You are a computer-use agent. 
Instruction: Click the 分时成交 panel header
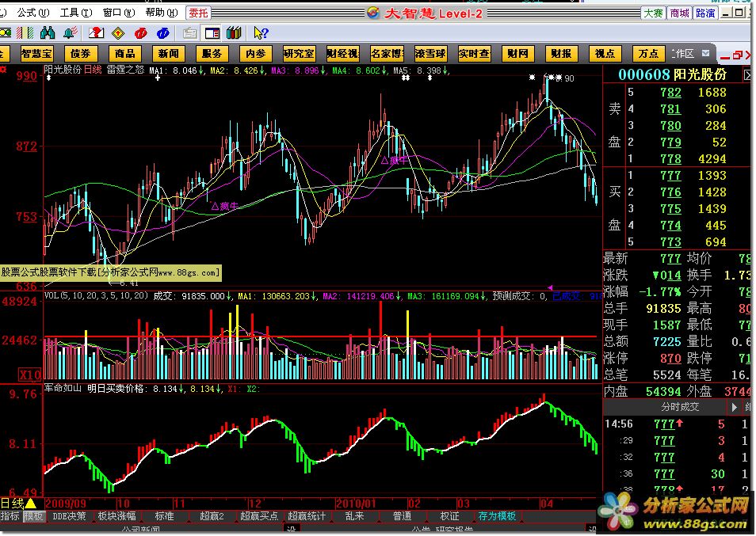pyautogui.click(x=679, y=407)
